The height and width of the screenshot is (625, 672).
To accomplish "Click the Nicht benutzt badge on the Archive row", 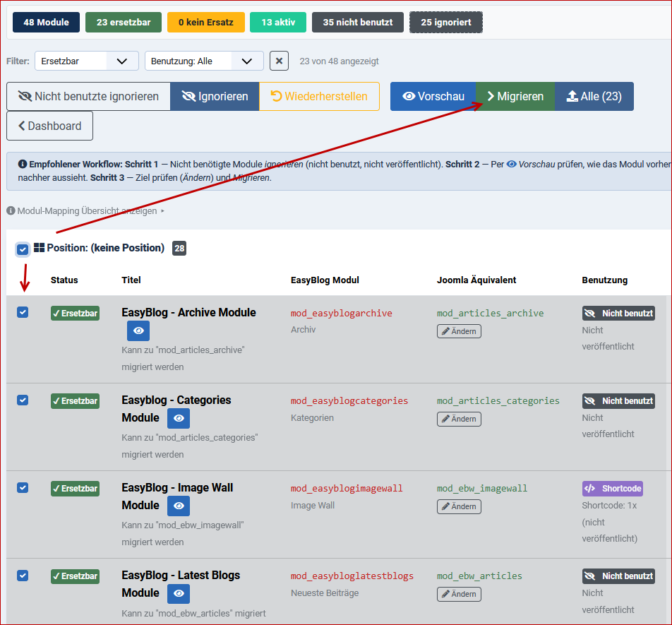I will [618, 313].
